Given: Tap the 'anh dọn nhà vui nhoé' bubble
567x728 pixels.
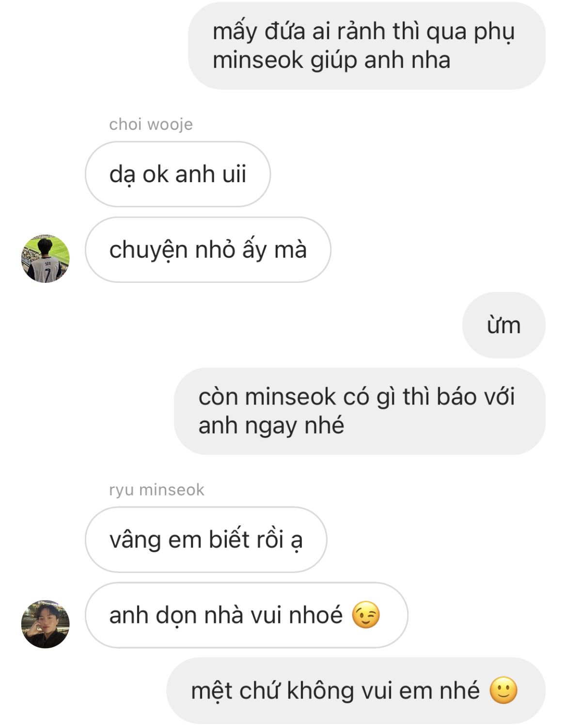Looking at the screenshot, I should tap(247, 615).
